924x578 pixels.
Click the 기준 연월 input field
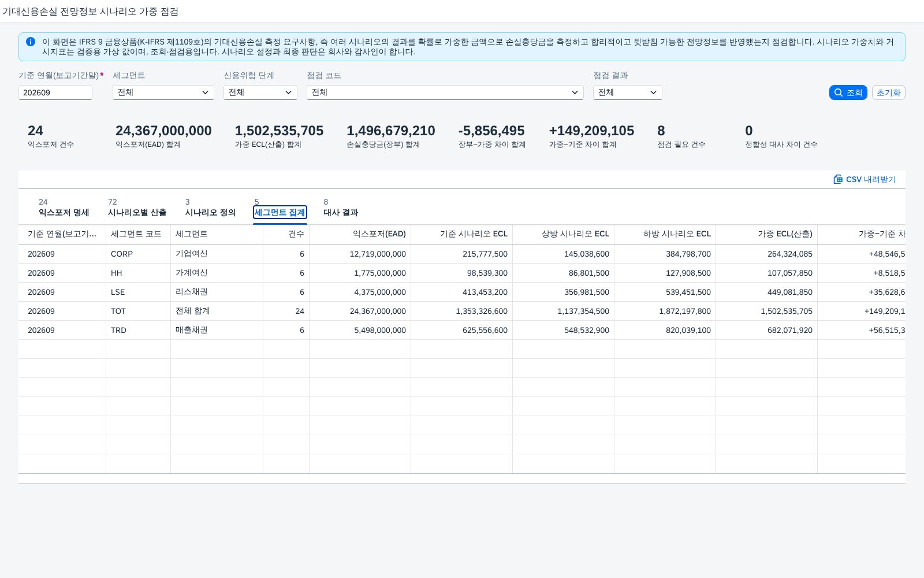[55, 92]
